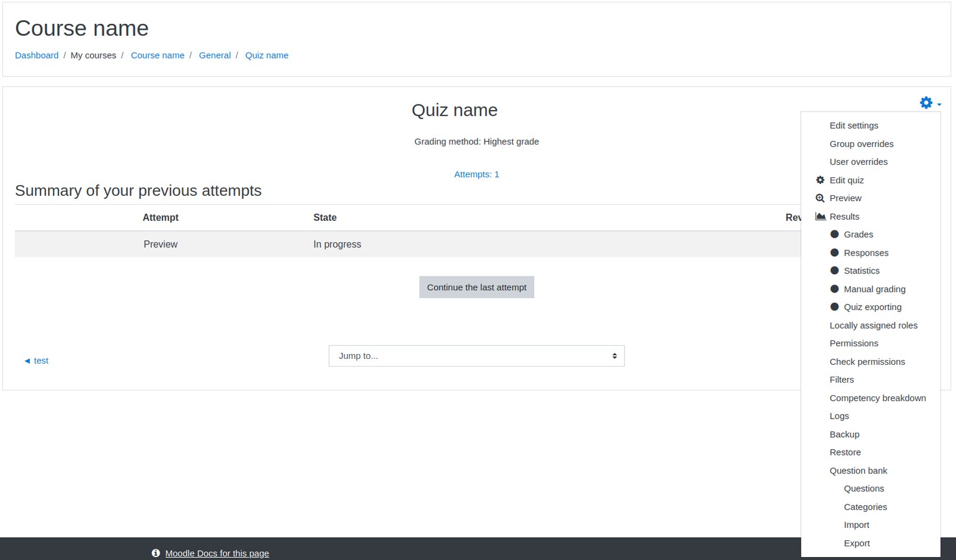Open Questions under Question bank

[864, 489]
